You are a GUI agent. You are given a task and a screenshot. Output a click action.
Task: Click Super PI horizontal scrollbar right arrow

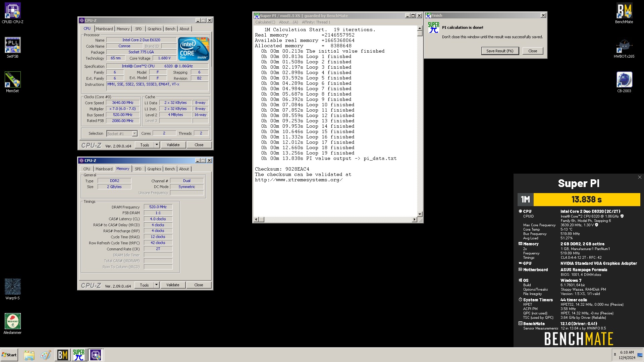[x=414, y=220]
